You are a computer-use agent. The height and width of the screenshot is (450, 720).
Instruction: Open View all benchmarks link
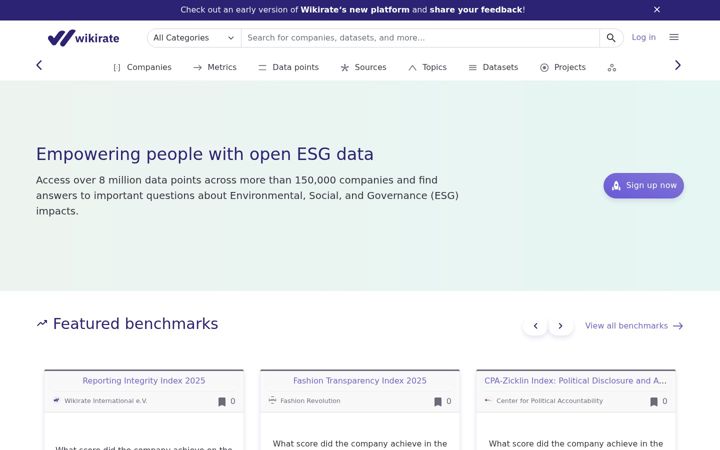pyautogui.click(x=634, y=326)
